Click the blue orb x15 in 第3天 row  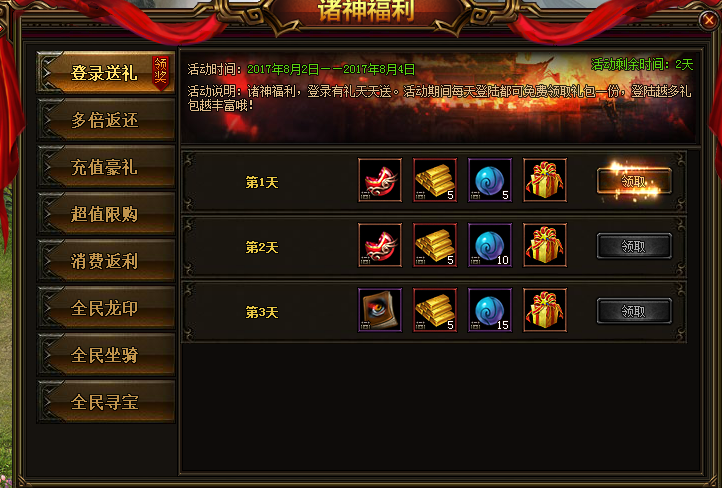[x=490, y=310]
